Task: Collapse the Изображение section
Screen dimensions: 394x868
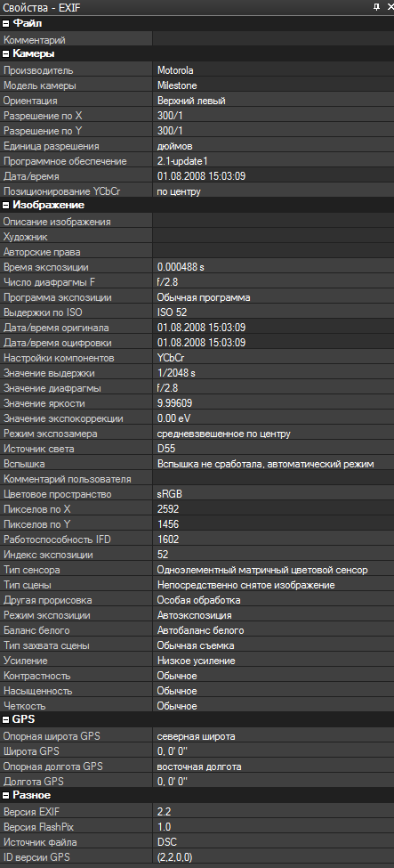Action: click(6, 205)
